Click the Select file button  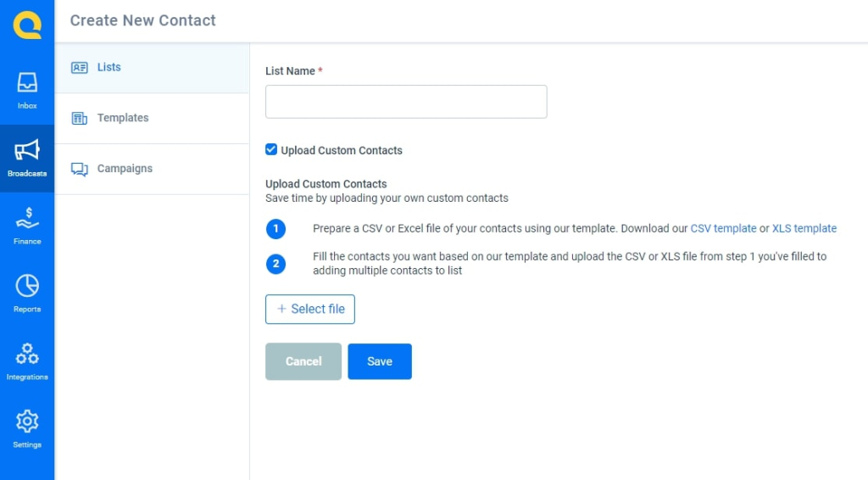pos(310,309)
